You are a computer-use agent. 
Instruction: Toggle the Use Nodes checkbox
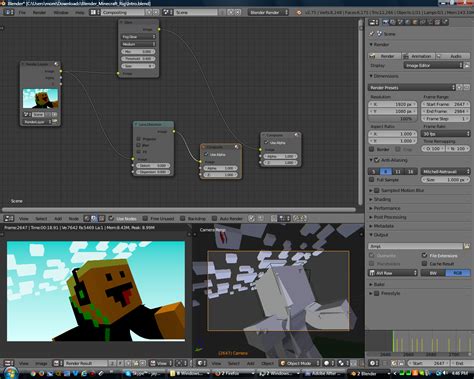point(111,218)
